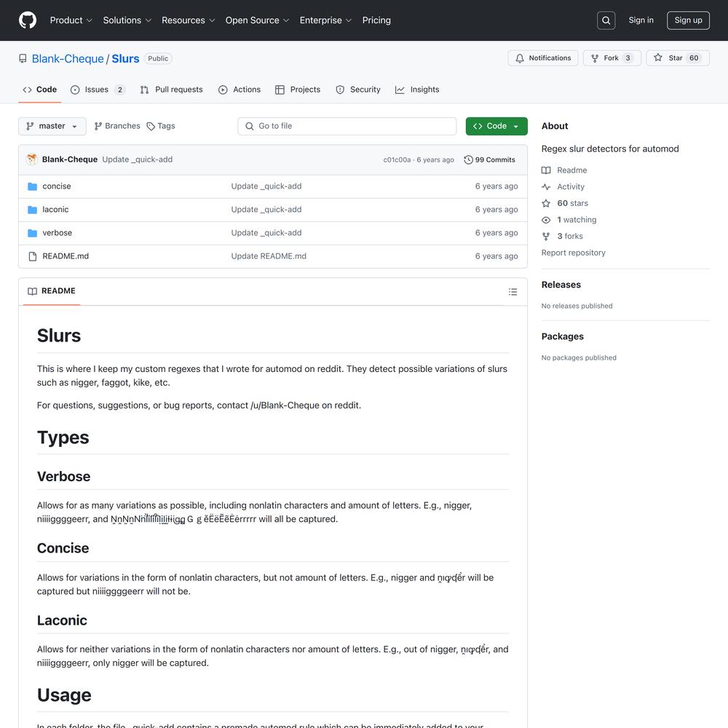Click the fork icon beside 3 forks
This screenshot has width=728, height=728.
tap(546, 237)
